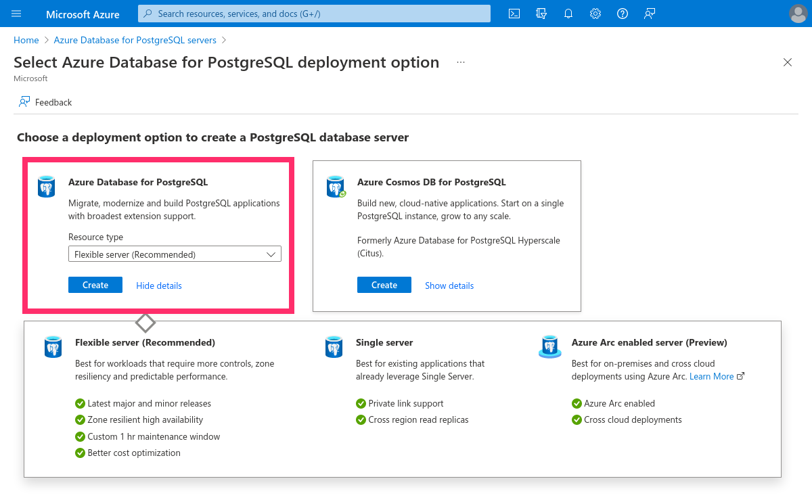Open portal settings gear
812x504 pixels.
point(595,14)
